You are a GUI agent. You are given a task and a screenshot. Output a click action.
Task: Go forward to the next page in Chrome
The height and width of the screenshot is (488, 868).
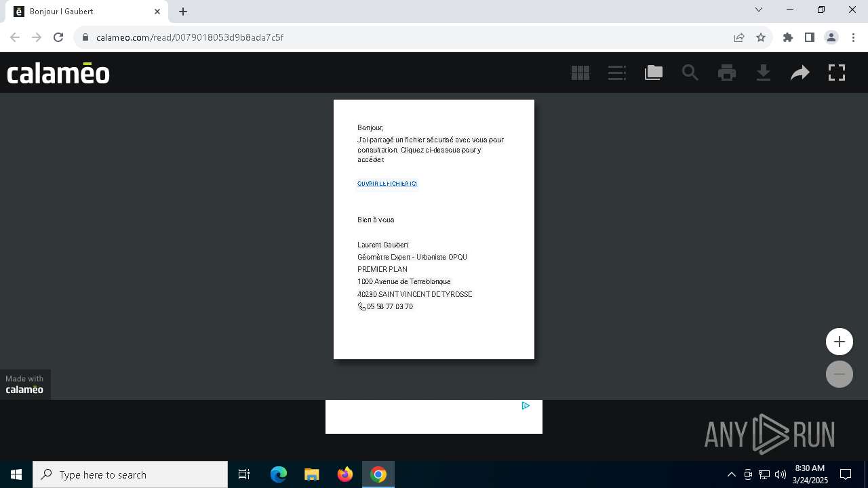(37, 37)
